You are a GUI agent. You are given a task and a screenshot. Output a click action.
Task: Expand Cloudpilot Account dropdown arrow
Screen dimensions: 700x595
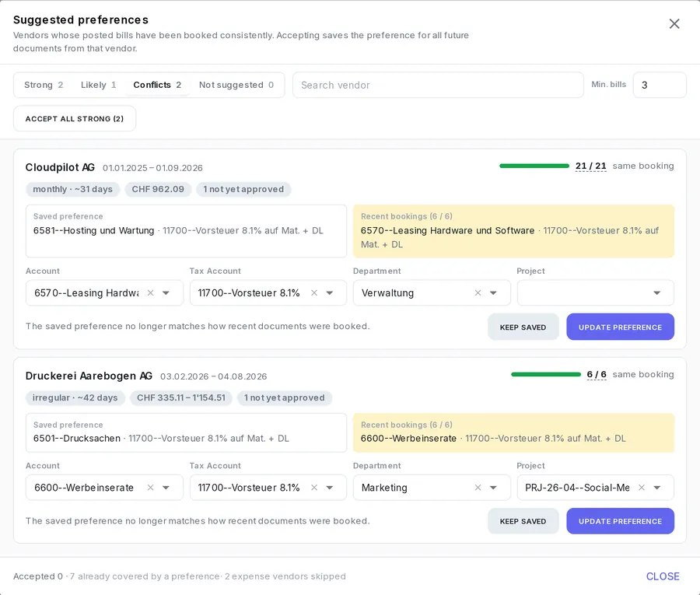pos(166,292)
